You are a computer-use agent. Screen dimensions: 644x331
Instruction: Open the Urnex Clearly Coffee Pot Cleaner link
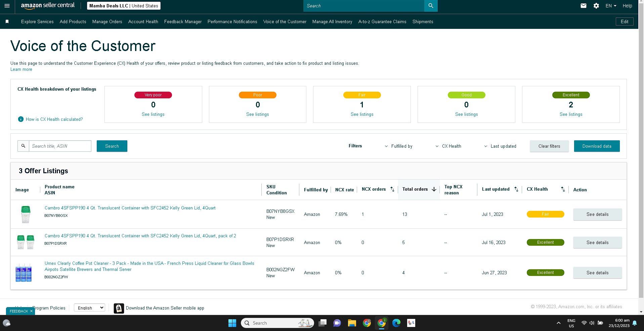coord(149,267)
